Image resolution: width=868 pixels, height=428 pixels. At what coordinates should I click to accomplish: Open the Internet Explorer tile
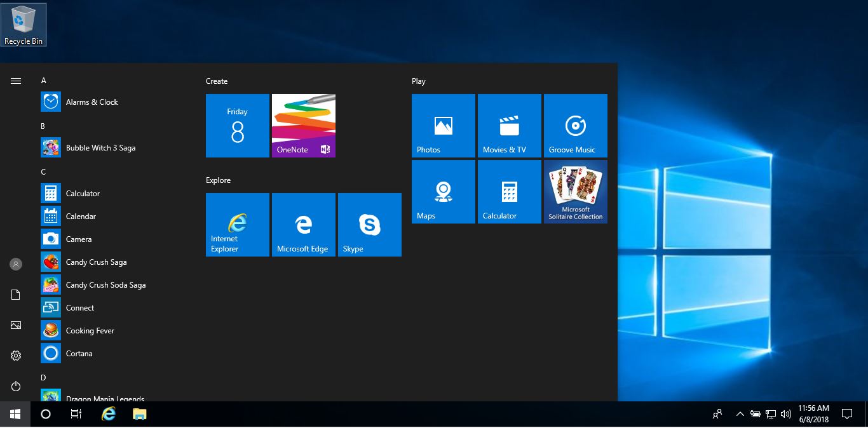[238, 225]
